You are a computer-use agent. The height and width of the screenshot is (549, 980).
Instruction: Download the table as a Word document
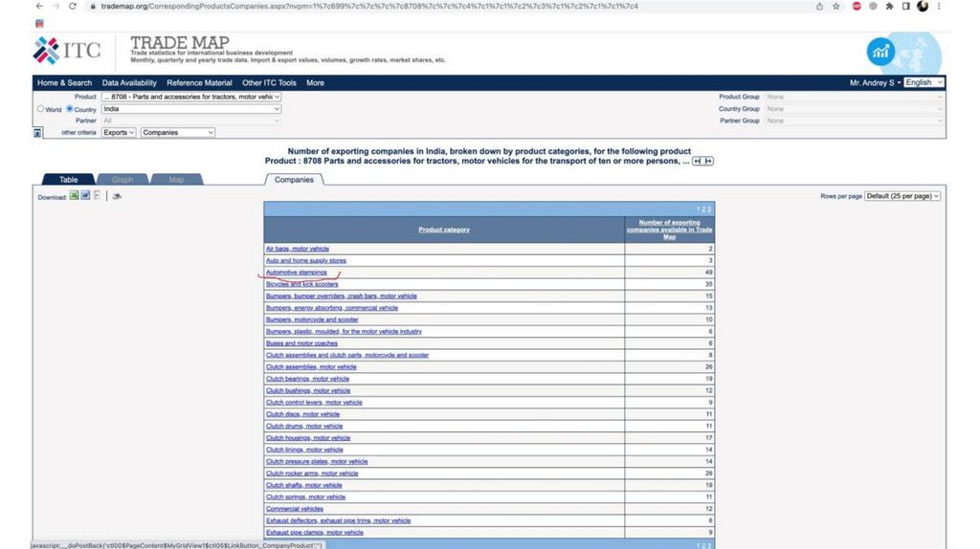pos(85,196)
